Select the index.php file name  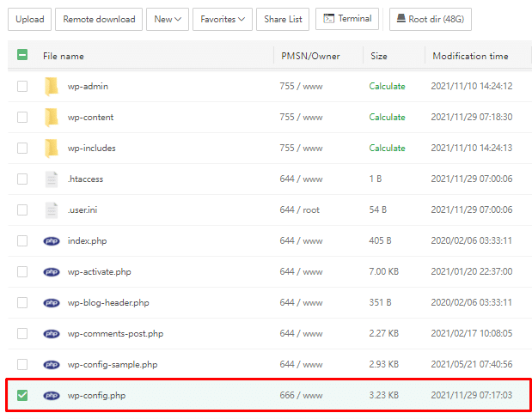(x=87, y=241)
